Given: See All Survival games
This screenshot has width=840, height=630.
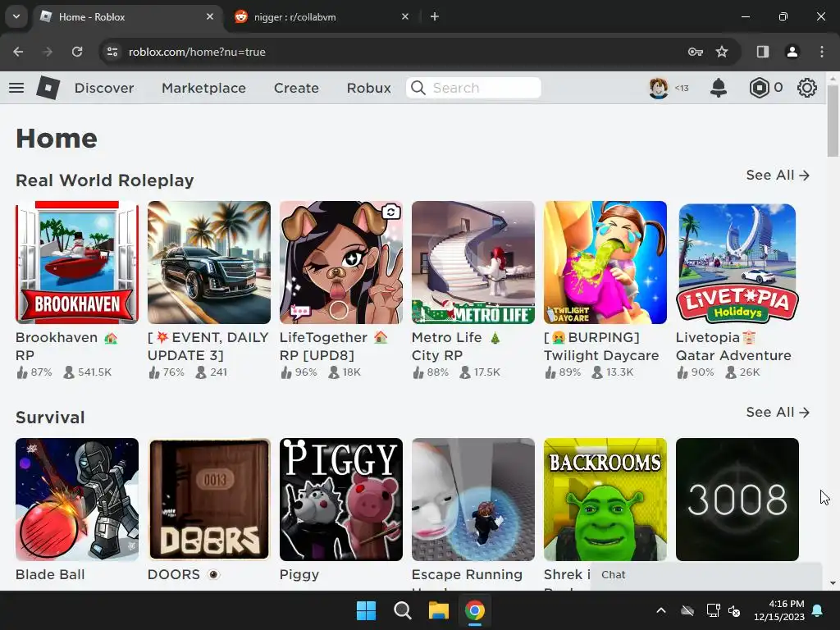Looking at the screenshot, I should [x=778, y=412].
